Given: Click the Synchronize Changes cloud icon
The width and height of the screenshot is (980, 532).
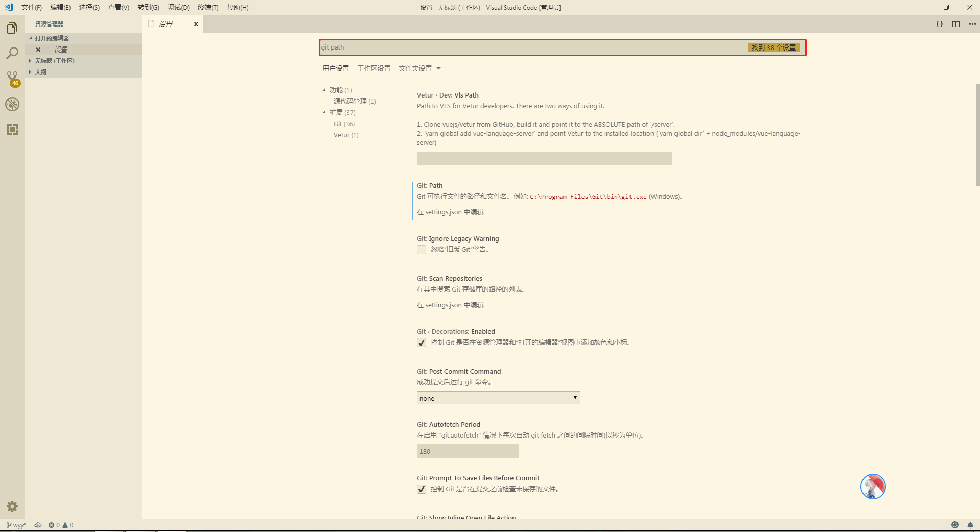Looking at the screenshot, I should coord(38,525).
